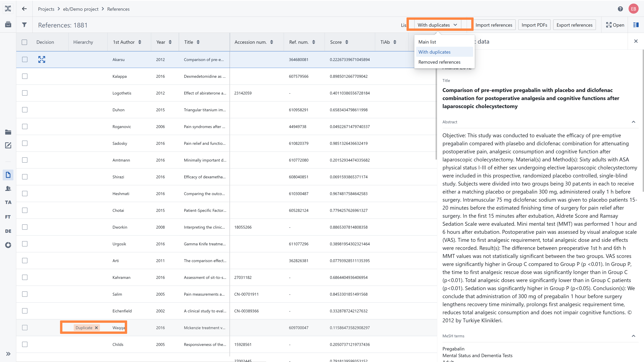Screen dimensions: 644x362
Task: Check the Akarsu 2012 row checkbox
Action: tap(25, 59)
